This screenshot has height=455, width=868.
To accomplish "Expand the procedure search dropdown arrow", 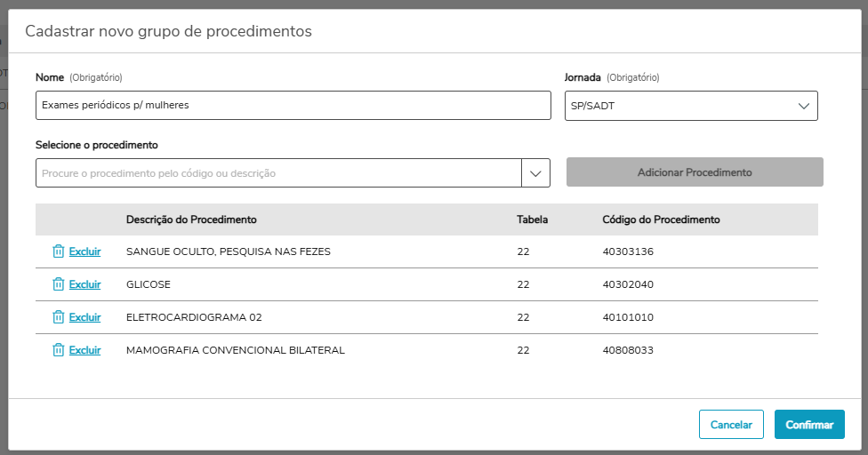I will click(x=535, y=173).
